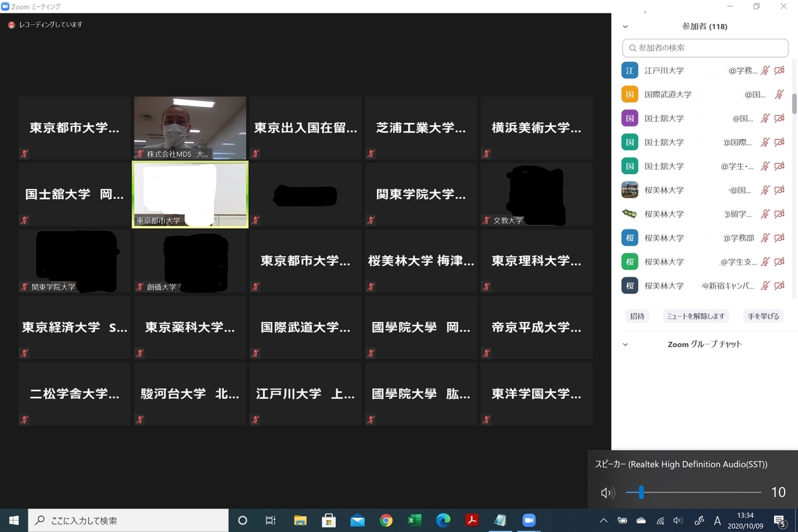Click muted mic icon on 横浜美術大学 tile
This screenshot has height=532, width=798.
487,154
